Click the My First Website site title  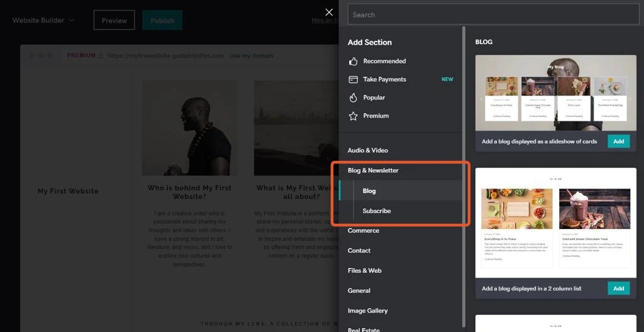(68, 191)
